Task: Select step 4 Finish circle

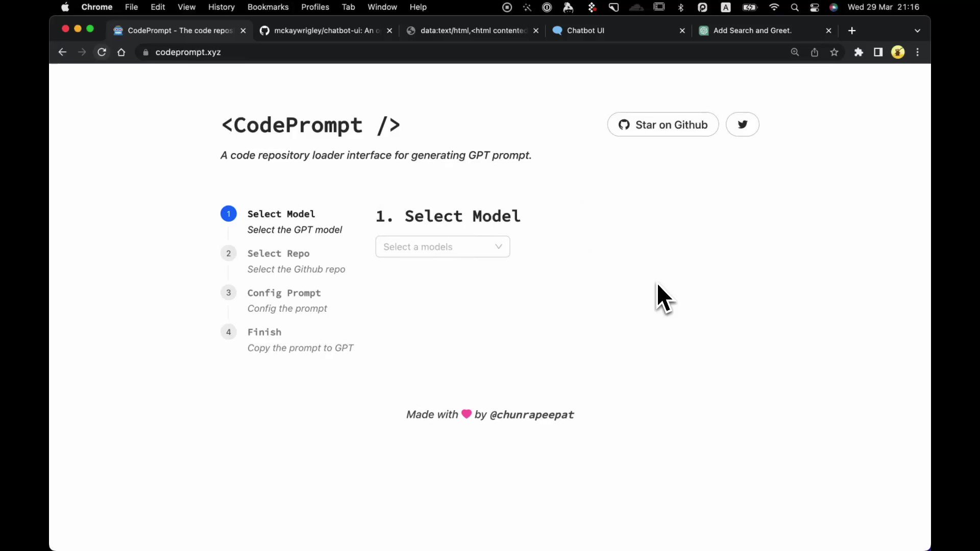Action: click(228, 332)
